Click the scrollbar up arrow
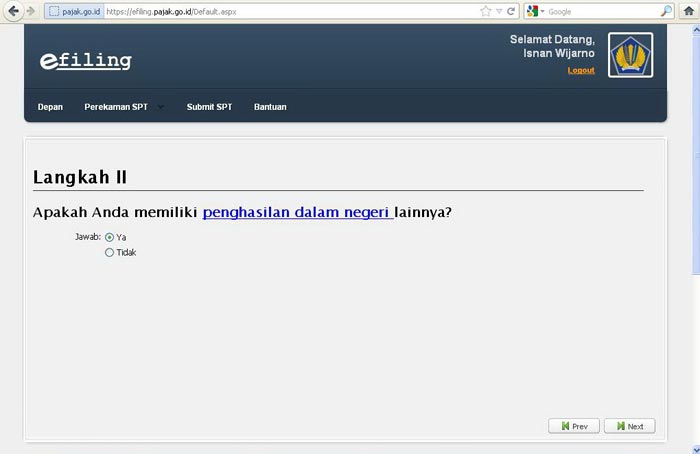This screenshot has width=700, height=454. pos(696,30)
